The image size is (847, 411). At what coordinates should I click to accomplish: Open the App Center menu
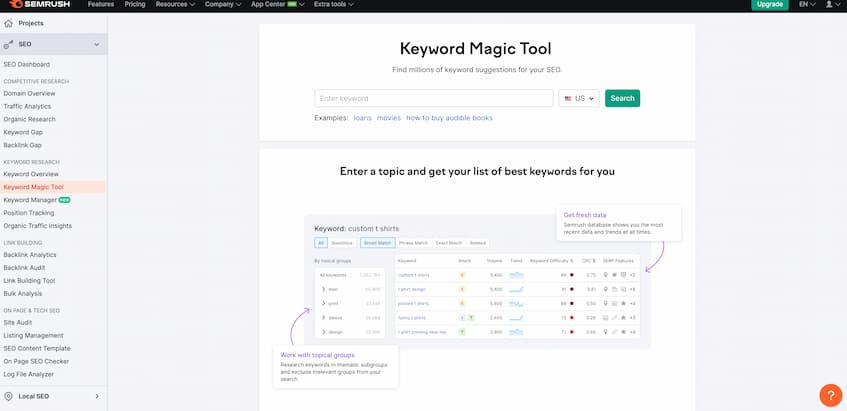point(278,4)
